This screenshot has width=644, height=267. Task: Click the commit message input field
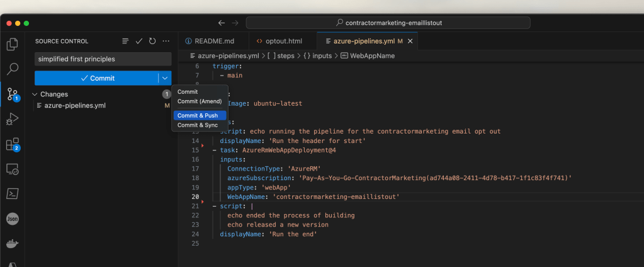tap(103, 59)
